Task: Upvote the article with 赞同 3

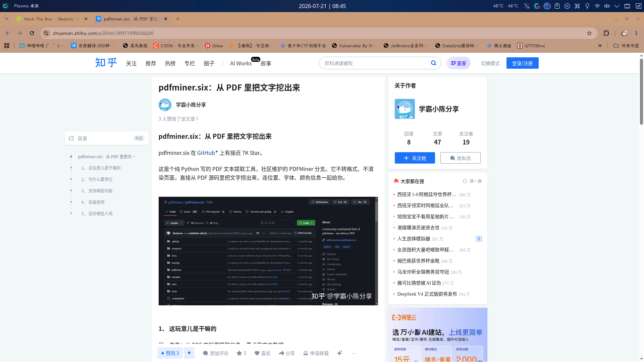Action: pyautogui.click(x=170, y=353)
